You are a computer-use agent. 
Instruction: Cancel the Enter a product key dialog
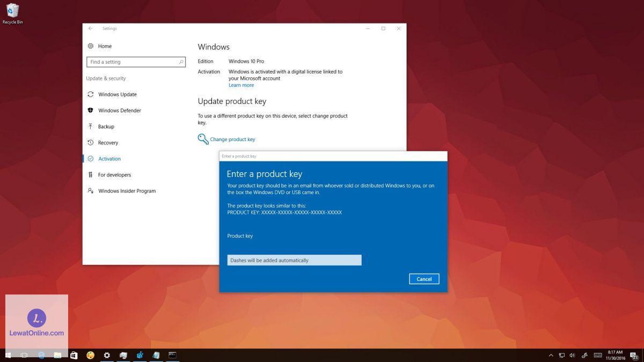424,279
